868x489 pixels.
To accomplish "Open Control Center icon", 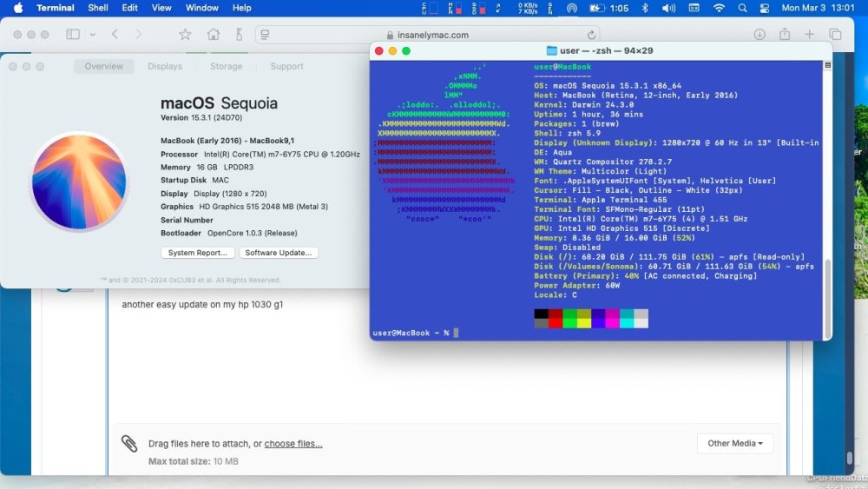I will (765, 8).
